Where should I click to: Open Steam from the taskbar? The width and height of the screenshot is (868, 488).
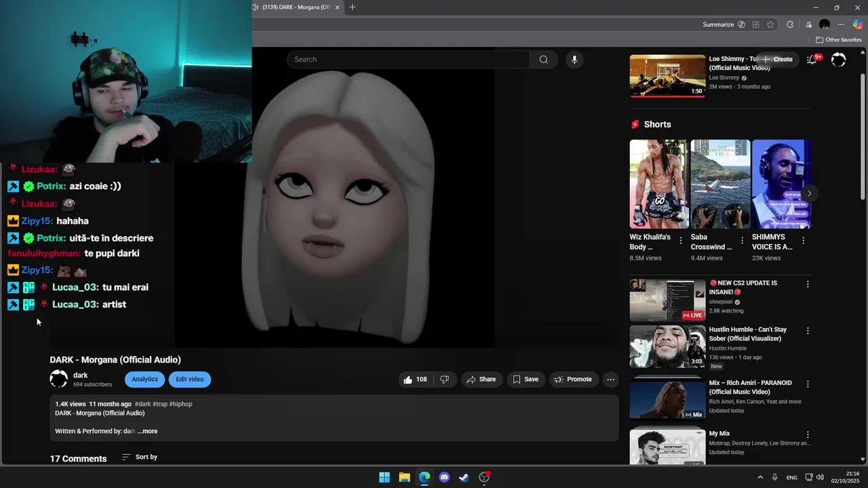coord(464,477)
